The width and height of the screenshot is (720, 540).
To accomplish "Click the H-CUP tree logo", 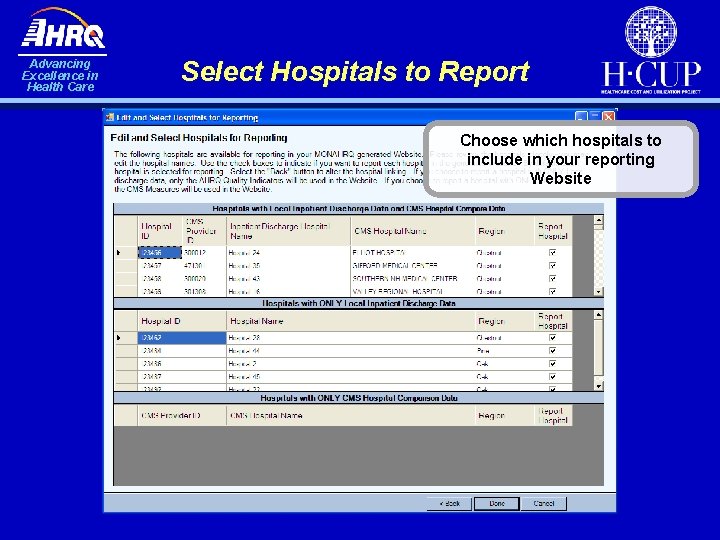I will 651,31.
